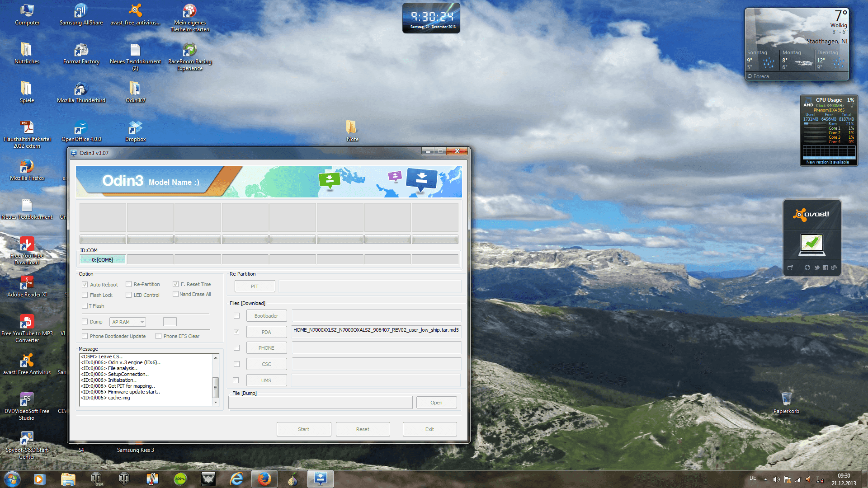Select Adobe Reader XI desktop icon
The image size is (868, 488).
pyautogui.click(x=27, y=286)
